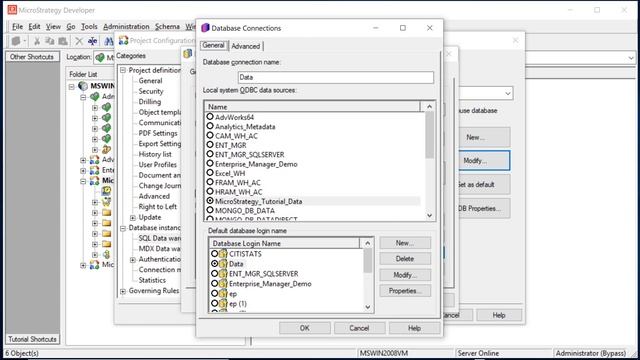The image size is (640, 360).
Task: Click Help in Database Connections dialog
Action: click(414, 328)
